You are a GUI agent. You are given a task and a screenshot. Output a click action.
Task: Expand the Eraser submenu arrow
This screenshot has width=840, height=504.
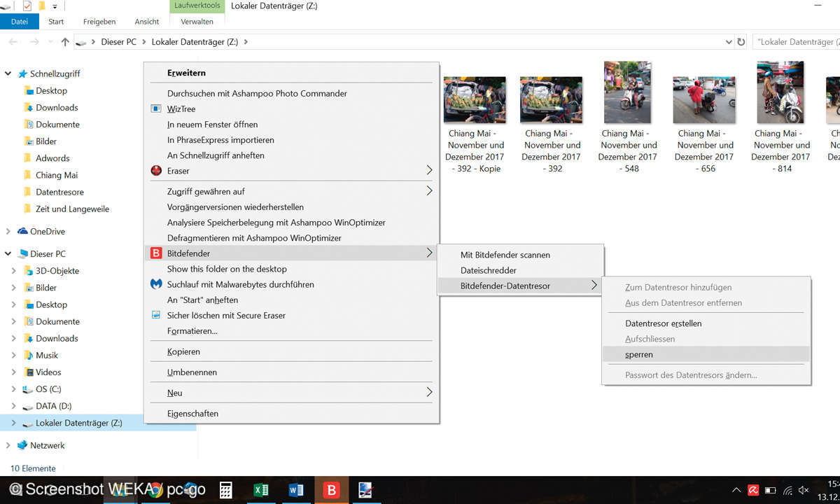coord(429,170)
